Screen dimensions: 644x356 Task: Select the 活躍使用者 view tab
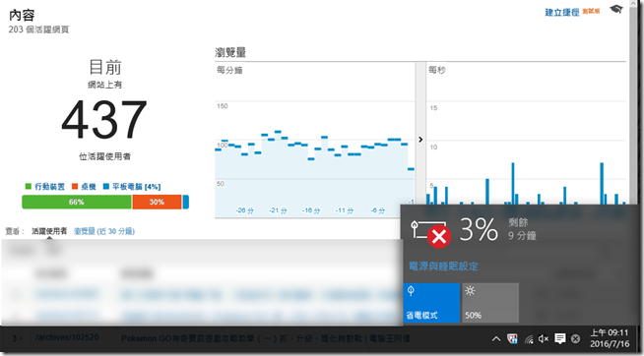49,231
